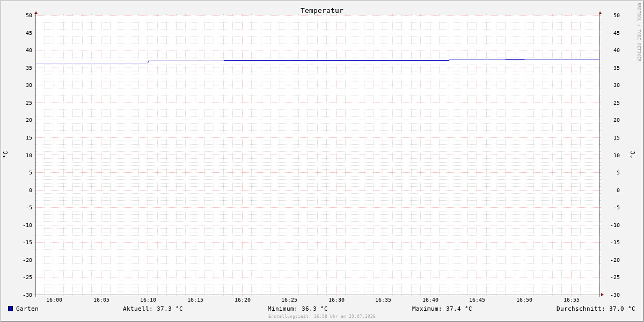Click the Aktuell: 37.3 °C reading
The width and height of the screenshot is (644, 322).
153,309
